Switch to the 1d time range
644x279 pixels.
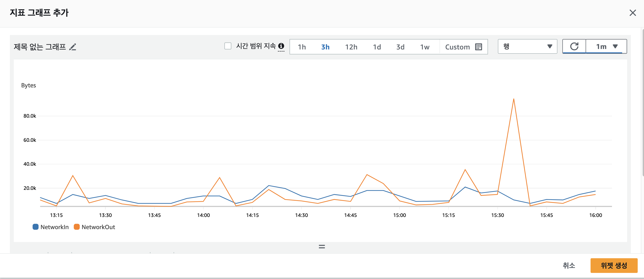[377, 47]
